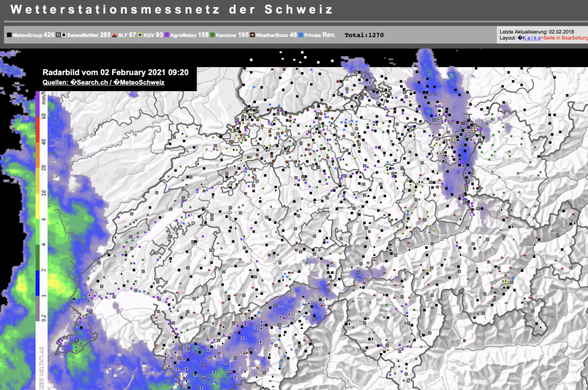Viewport: 588px width, 390px height.
Task: Open the Kaiko layout link
Action: coord(532,38)
